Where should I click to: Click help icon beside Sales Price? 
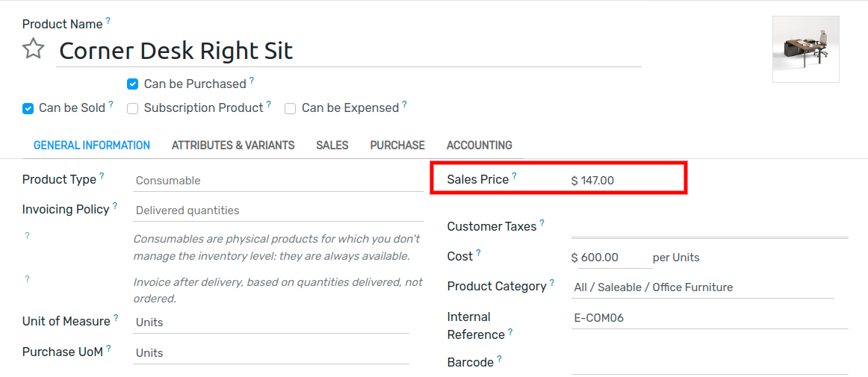(514, 176)
